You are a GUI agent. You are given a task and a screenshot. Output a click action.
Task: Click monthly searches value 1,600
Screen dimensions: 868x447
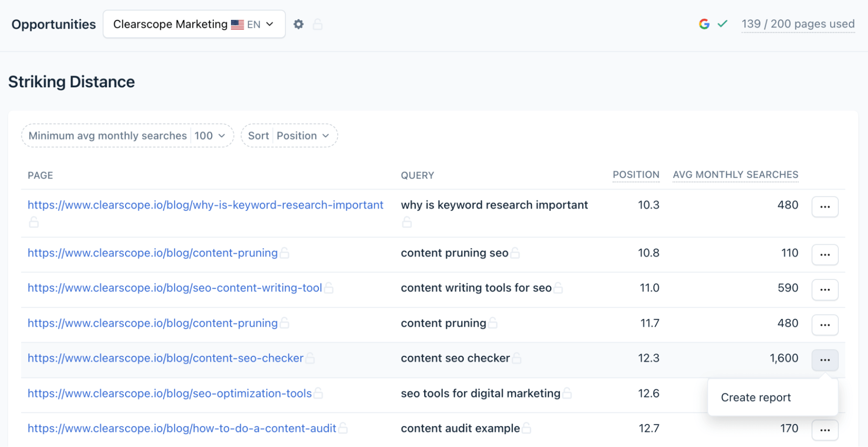[784, 358]
